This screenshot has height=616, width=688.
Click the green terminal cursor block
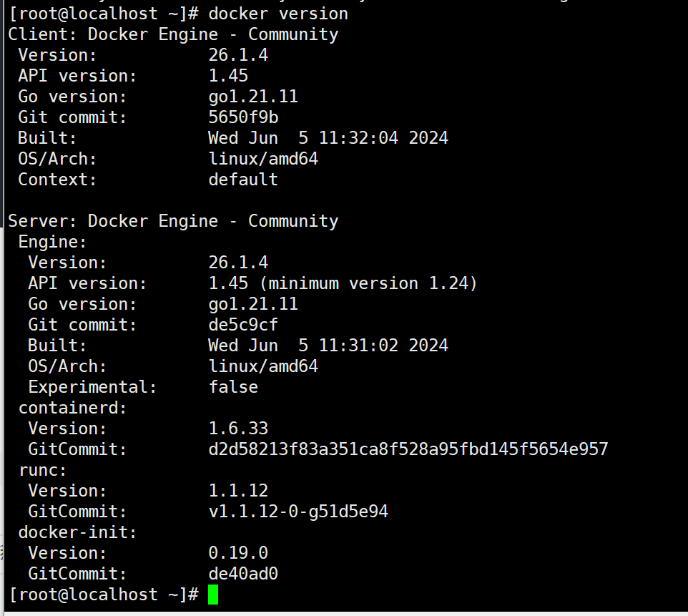click(x=213, y=595)
